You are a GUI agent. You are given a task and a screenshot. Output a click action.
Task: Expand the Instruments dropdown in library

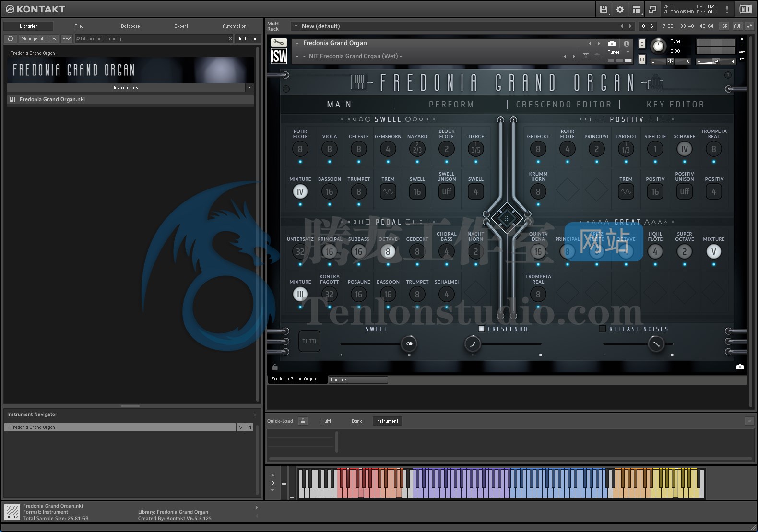pos(249,88)
